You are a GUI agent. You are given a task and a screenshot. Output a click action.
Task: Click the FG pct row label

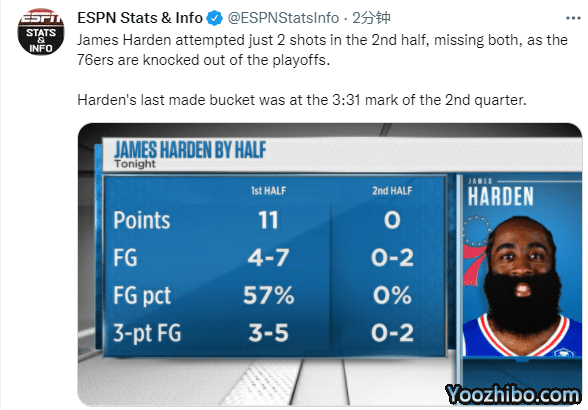(142, 296)
